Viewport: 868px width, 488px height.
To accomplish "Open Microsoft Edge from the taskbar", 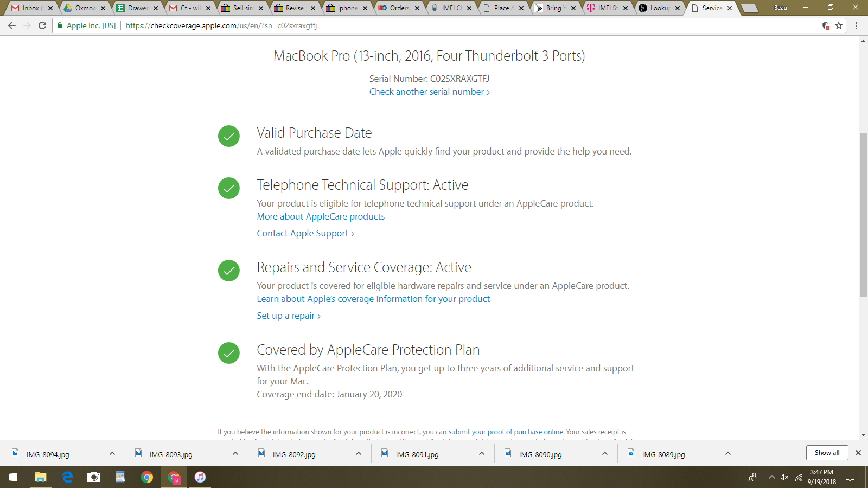I will click(67, 477).
